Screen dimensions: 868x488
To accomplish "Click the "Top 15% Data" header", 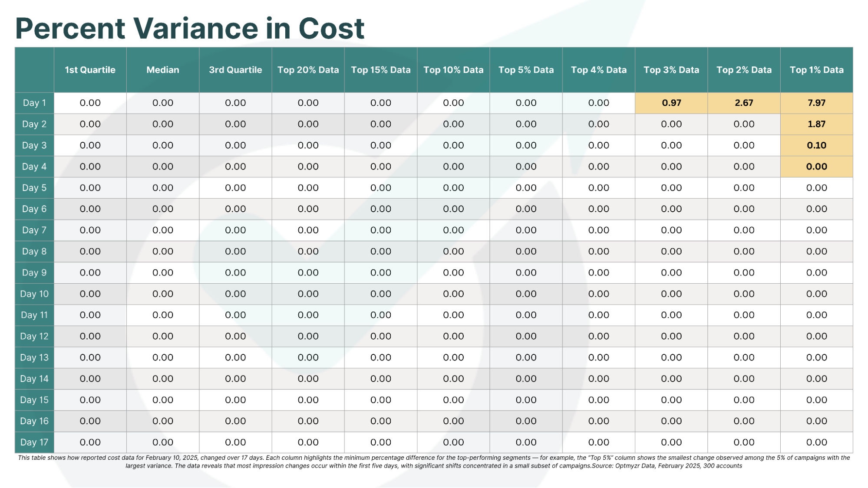I will 381,70.
